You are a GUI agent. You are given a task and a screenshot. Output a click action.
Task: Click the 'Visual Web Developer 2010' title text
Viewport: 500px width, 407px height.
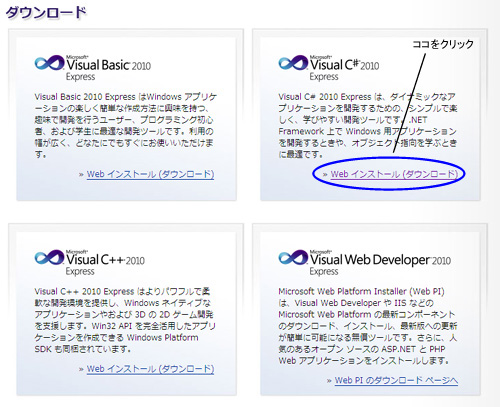(381, 260)
